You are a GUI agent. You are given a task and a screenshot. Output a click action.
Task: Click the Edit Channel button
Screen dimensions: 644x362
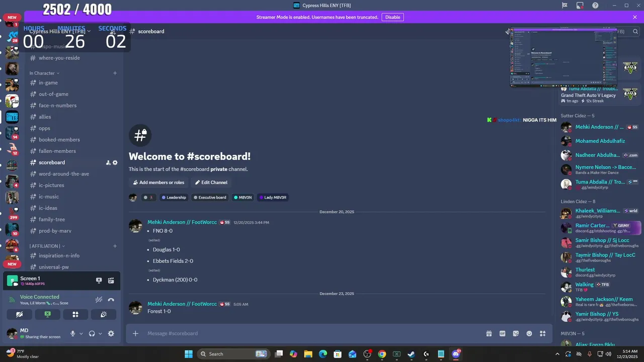[x=211, y=183]
